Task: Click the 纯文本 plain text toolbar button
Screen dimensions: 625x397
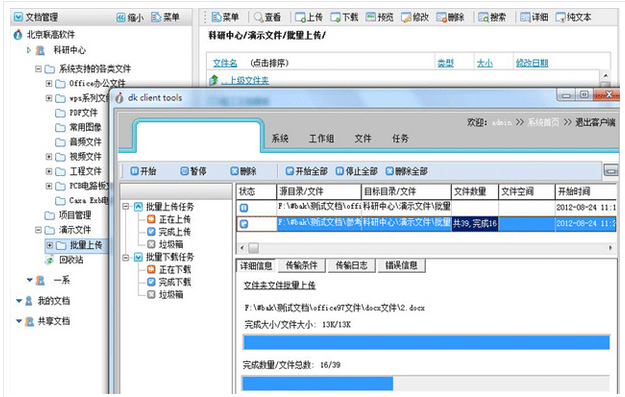Action: 573,17
